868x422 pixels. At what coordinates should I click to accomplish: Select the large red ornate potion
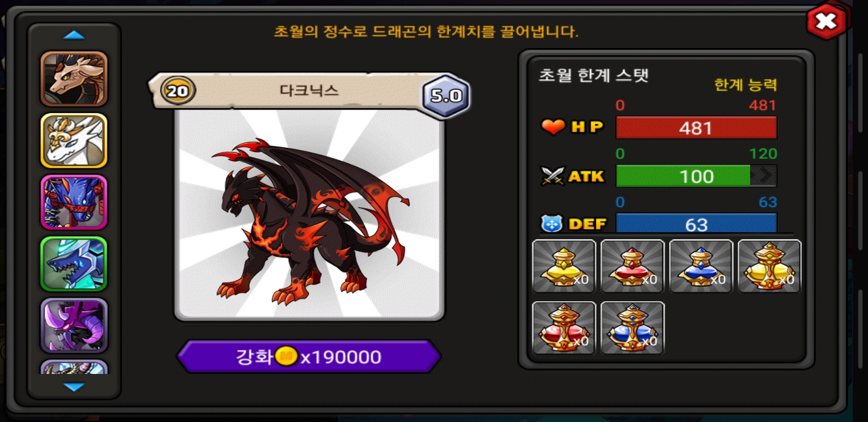click(x=564, y=328)
